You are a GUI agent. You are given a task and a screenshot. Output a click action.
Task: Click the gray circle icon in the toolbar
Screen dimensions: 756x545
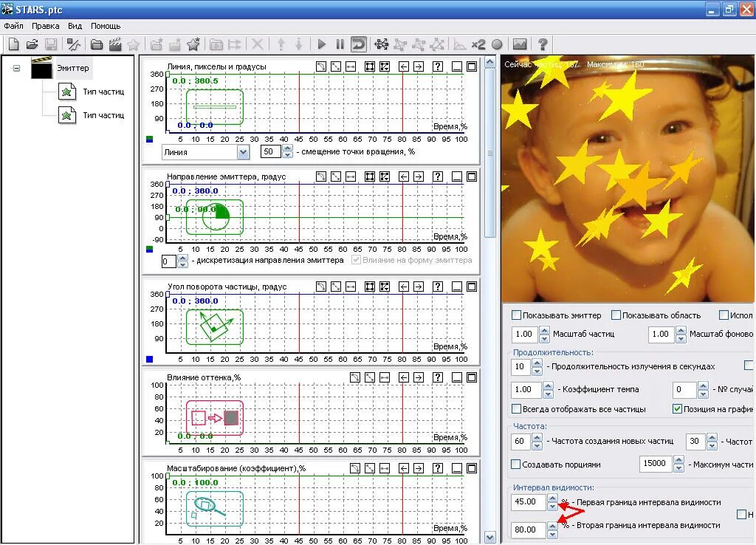(497, 44)
